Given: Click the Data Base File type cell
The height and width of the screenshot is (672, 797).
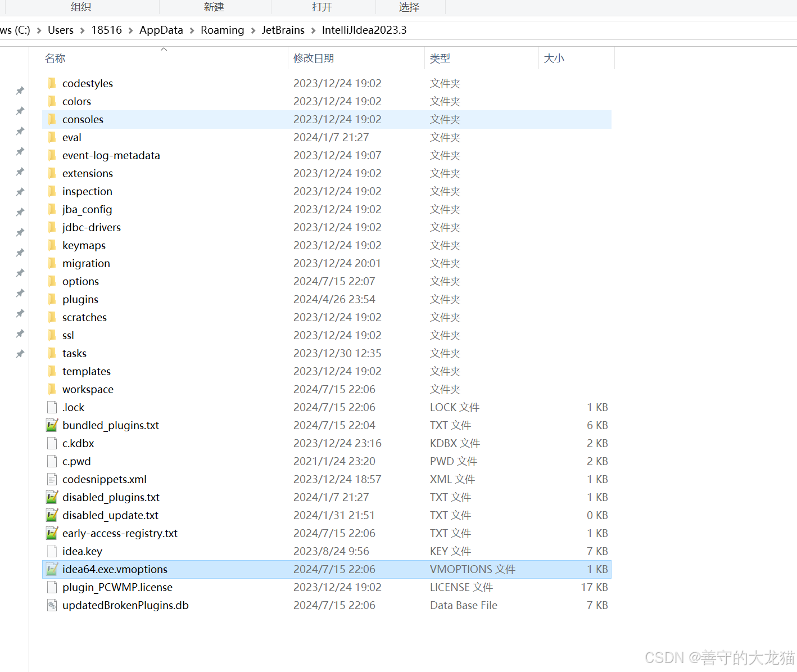Looking at the screenshot, I should [464, 606].
